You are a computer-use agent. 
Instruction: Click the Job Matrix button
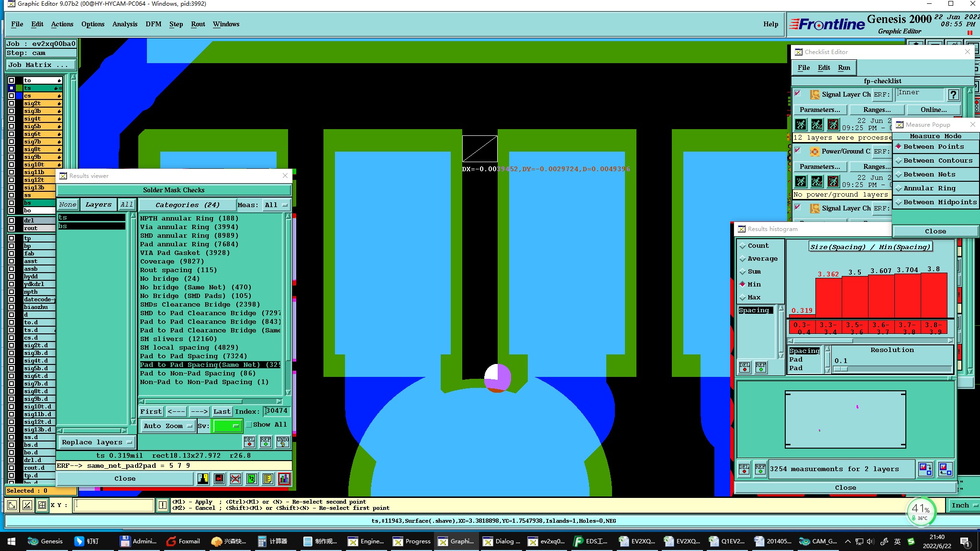tap(41, 65)
